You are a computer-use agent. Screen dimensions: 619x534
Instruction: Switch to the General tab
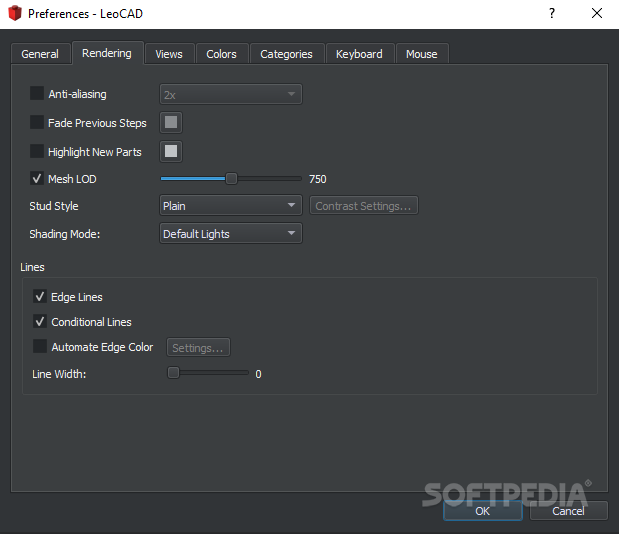[x=40, y=54]
